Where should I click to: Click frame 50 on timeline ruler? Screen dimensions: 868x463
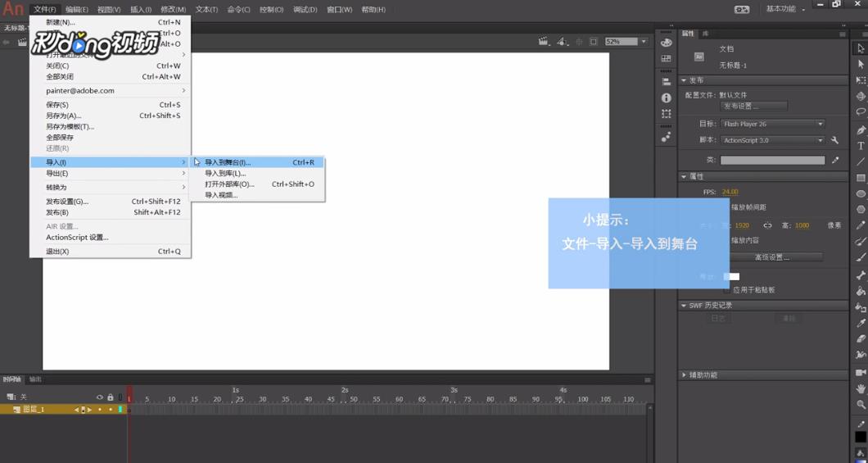(353, 399)
